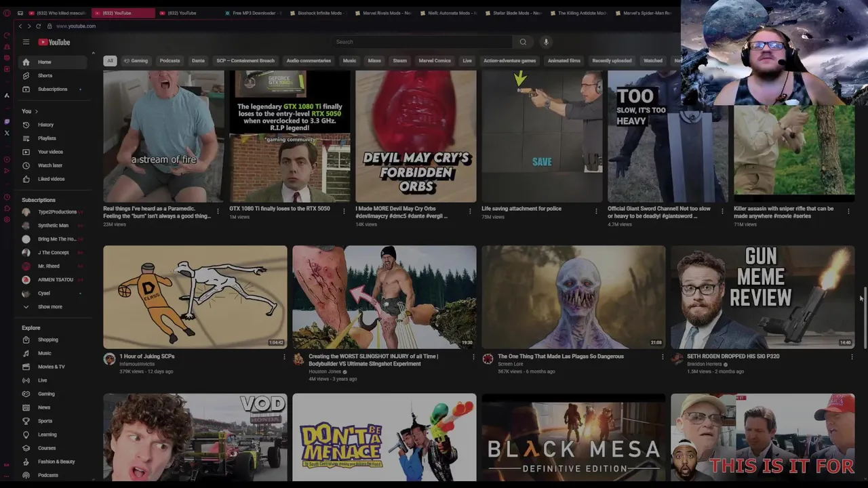Switch to Stellar Blade Mods tab
Viewport: 868px width, 488px height.
[x=512, y=13]
